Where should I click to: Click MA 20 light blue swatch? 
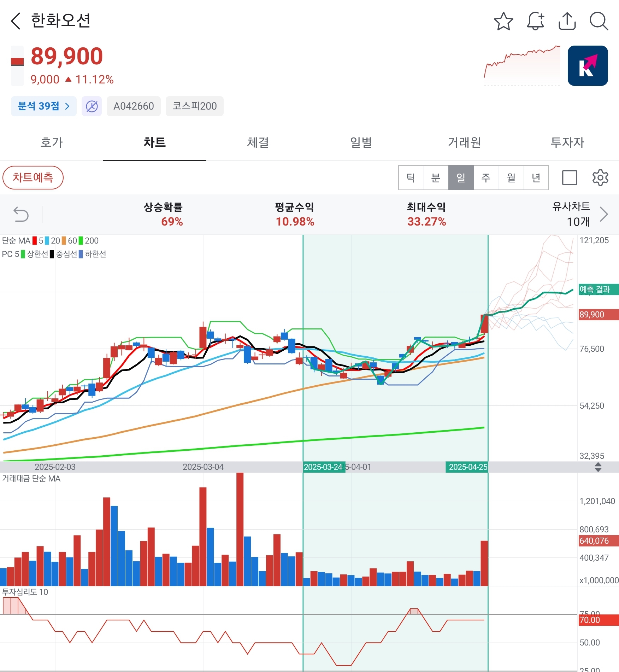[x=47, y=241]
